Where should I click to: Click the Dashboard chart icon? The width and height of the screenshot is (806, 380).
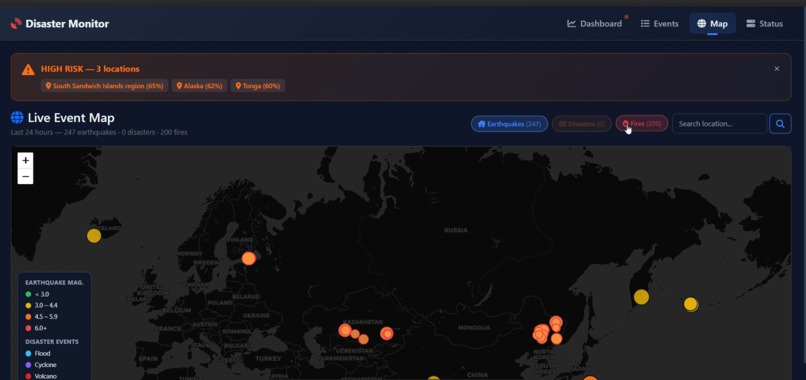tap(571, 24)
